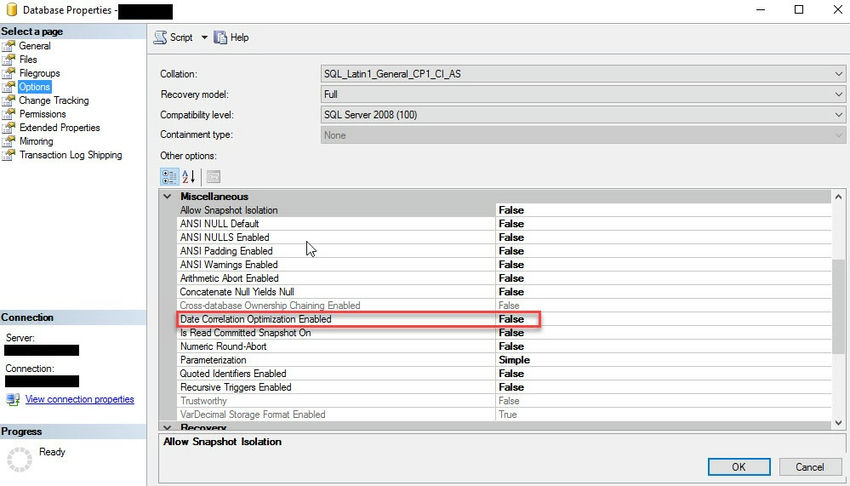Click the Change Tracking page icon
The height and width of the screenshot is (486, 850).
coord(9,100)
